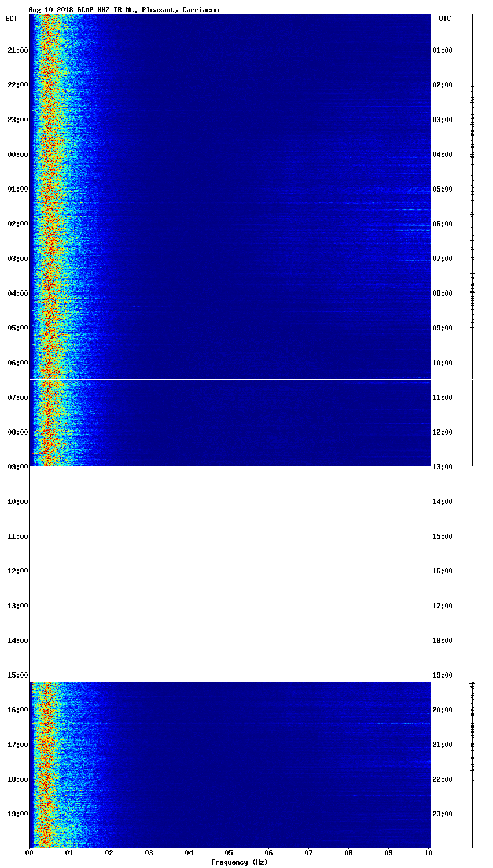Pick the 11:00 tick label on UTC axis
This screenshot has height=868, width=493.
point(443,398)
